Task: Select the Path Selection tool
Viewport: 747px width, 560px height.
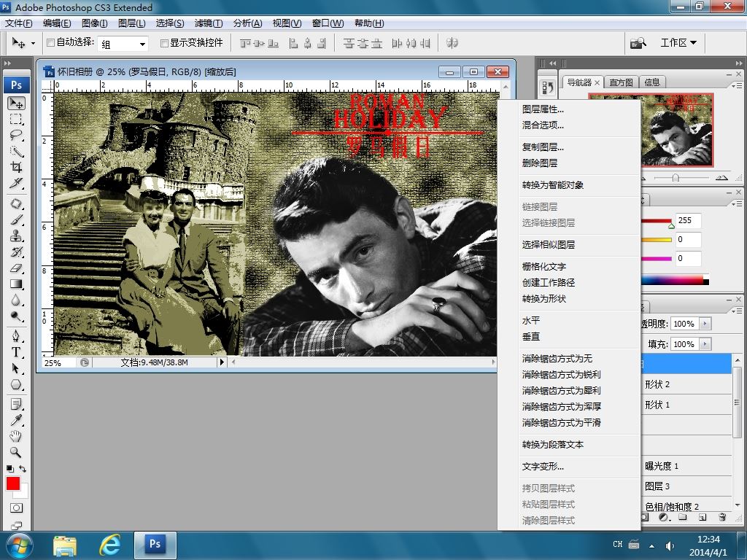Action: [x=16, y=368]
